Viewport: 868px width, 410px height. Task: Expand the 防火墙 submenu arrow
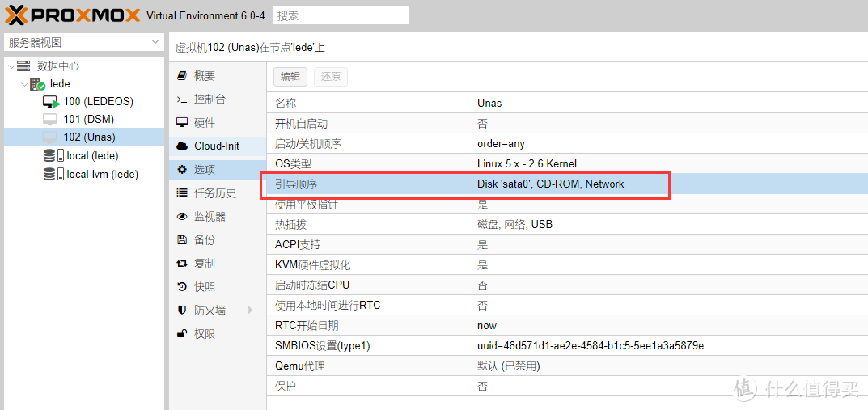coord(250,311)
